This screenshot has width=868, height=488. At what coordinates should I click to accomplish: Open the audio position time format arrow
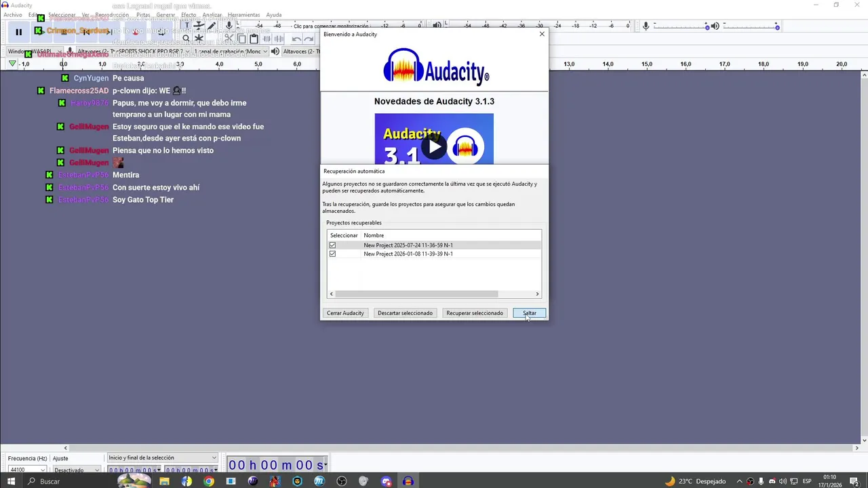click(x=324, y=465)
